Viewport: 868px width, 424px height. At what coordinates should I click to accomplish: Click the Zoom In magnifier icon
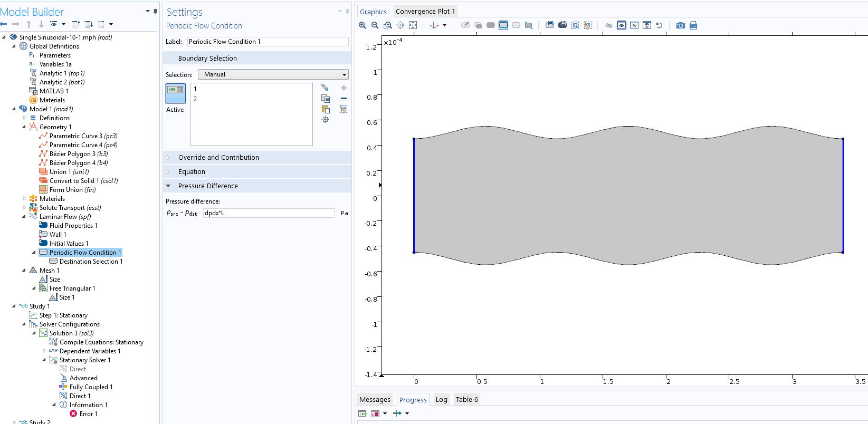(x=362, y=25)
